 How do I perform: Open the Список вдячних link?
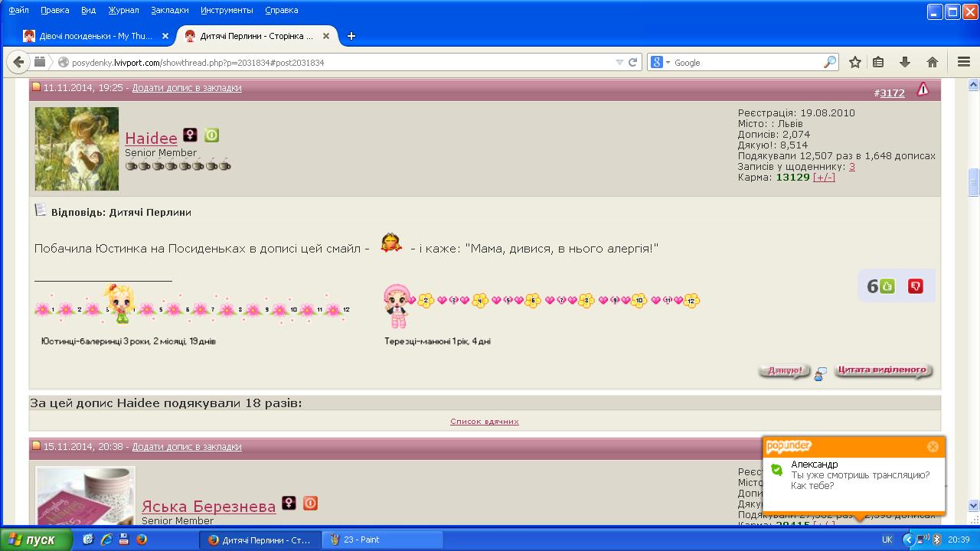(x=484, y=422)
